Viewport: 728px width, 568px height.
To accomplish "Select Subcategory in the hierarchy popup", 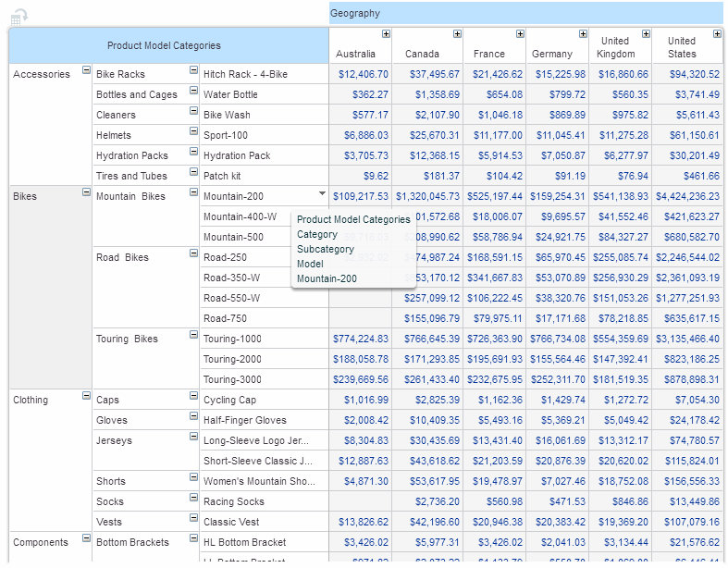I will tap(325, 250).
